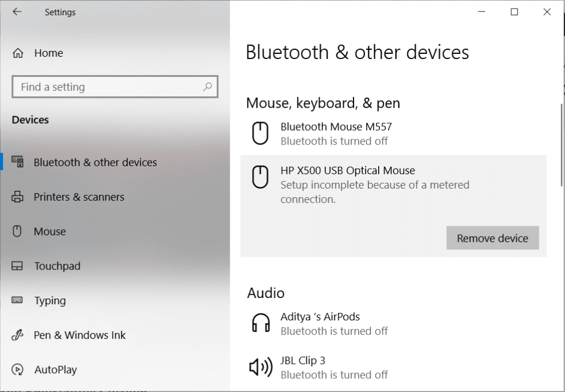Click the Typing keyboard icon
Image resolution: width=565 pixels, height=392 pixels.
pos(17,300)
